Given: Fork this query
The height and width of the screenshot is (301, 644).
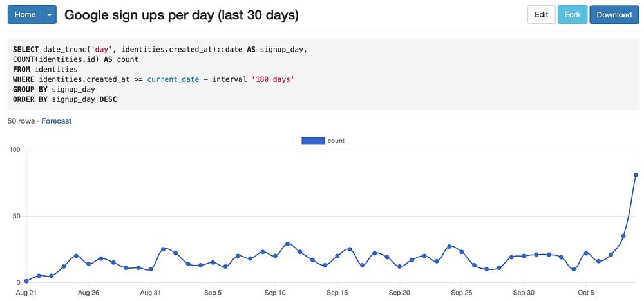Looking at the screenshot, I should [572, 14].
